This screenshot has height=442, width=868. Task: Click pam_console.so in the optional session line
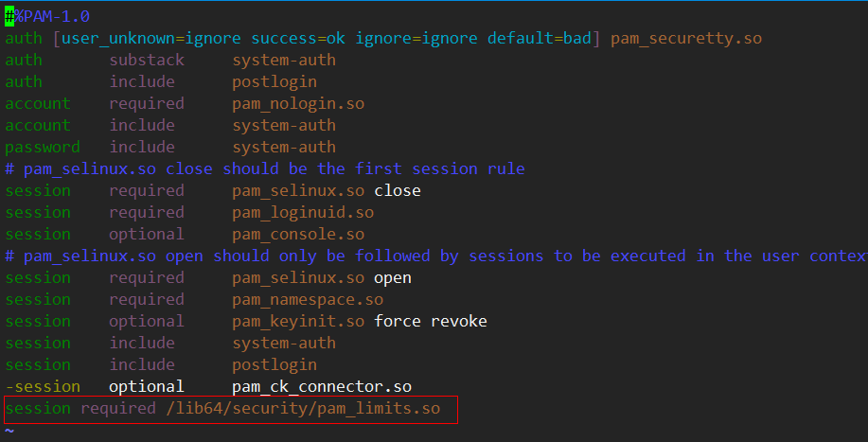(298, 235)
